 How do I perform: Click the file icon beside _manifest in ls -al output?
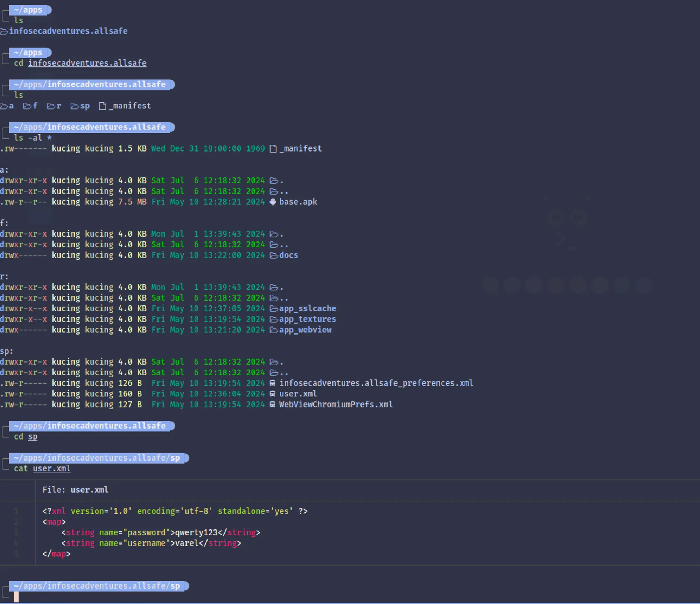coord(273,149)
